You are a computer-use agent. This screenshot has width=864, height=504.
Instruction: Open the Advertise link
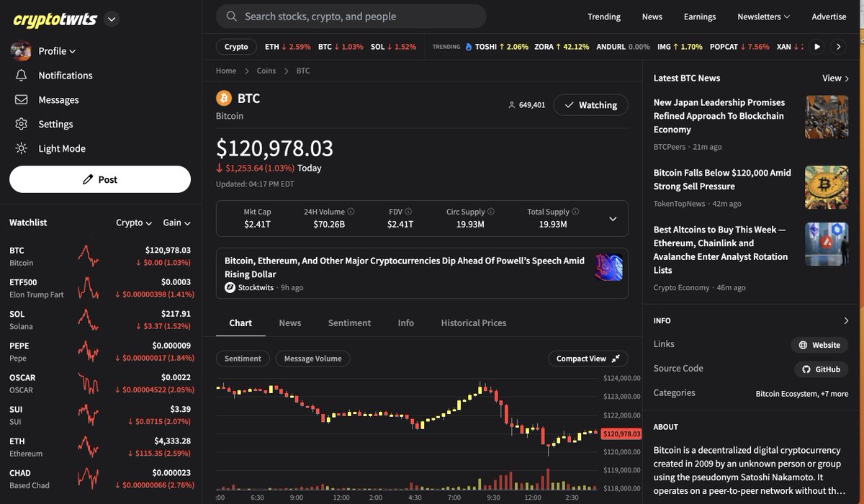(829, 17)
